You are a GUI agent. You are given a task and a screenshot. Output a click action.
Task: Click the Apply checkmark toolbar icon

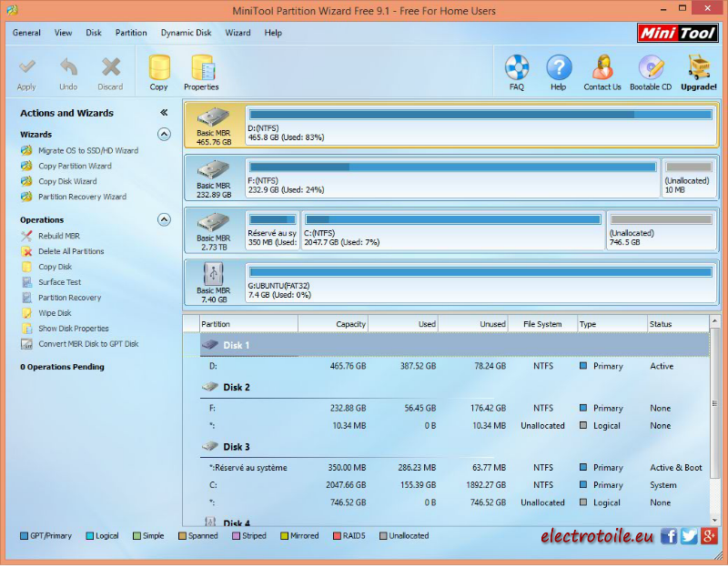point(26,66)
